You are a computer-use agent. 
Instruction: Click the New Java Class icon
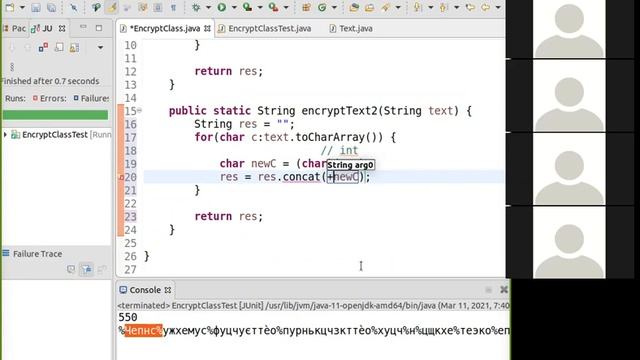tap(322, 7)
